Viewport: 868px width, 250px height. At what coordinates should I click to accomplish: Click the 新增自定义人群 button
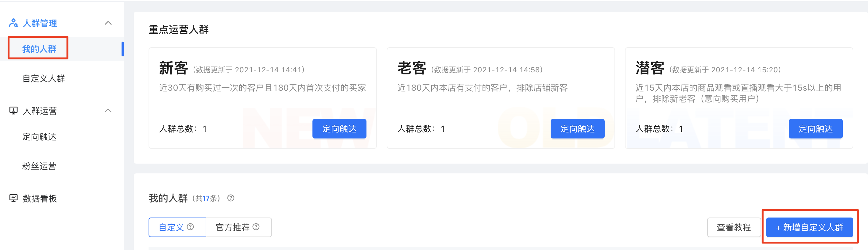pyautogui.click(x=809, y=227)
